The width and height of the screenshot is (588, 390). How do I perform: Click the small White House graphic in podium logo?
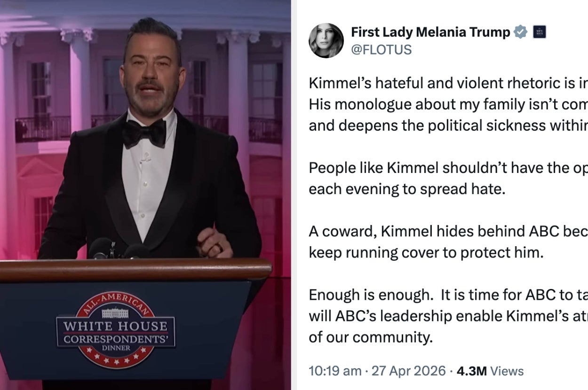click(115, 313)
